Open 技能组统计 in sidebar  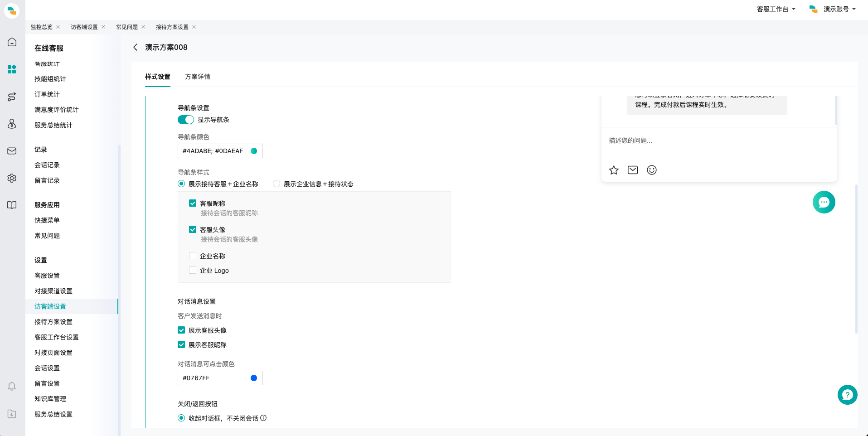[50, 79]
